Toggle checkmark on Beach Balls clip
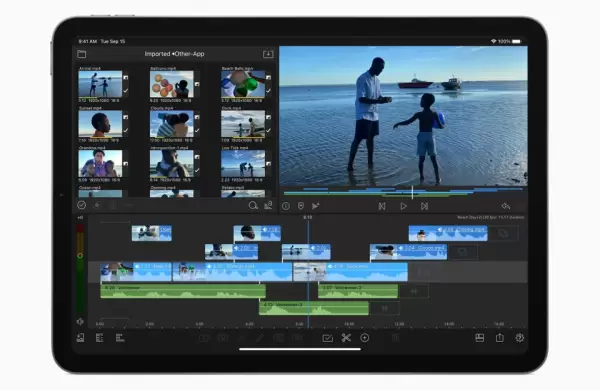This screenshot has width=600, height=390. point(269,91)
